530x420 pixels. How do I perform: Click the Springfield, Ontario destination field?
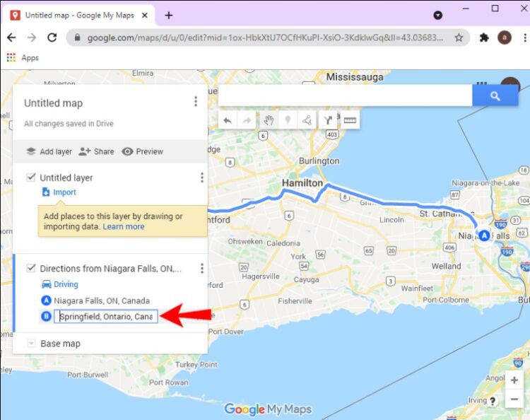point(106,316)
